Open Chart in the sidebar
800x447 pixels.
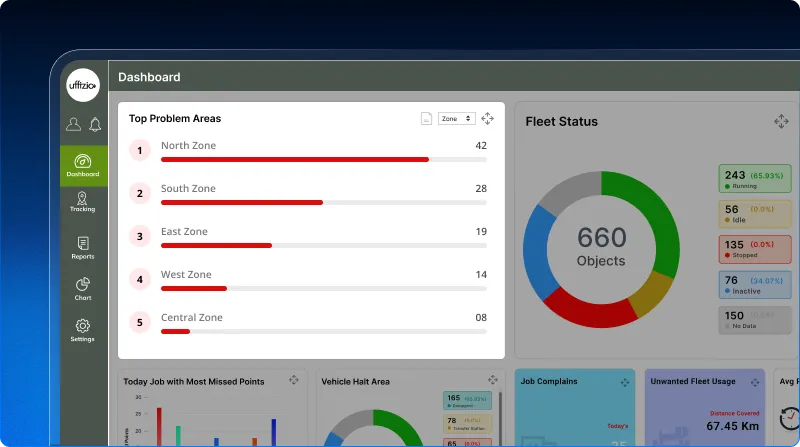point(83,289)
